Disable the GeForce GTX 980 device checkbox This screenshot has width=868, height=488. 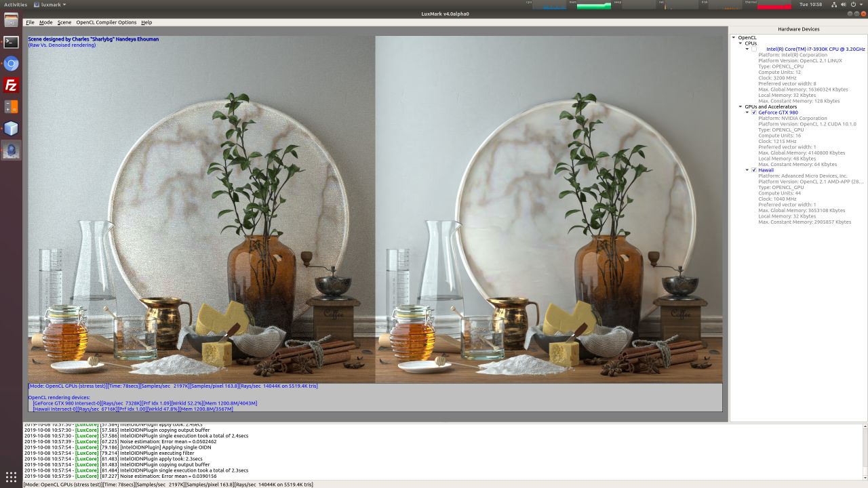[x=753, y=113]
